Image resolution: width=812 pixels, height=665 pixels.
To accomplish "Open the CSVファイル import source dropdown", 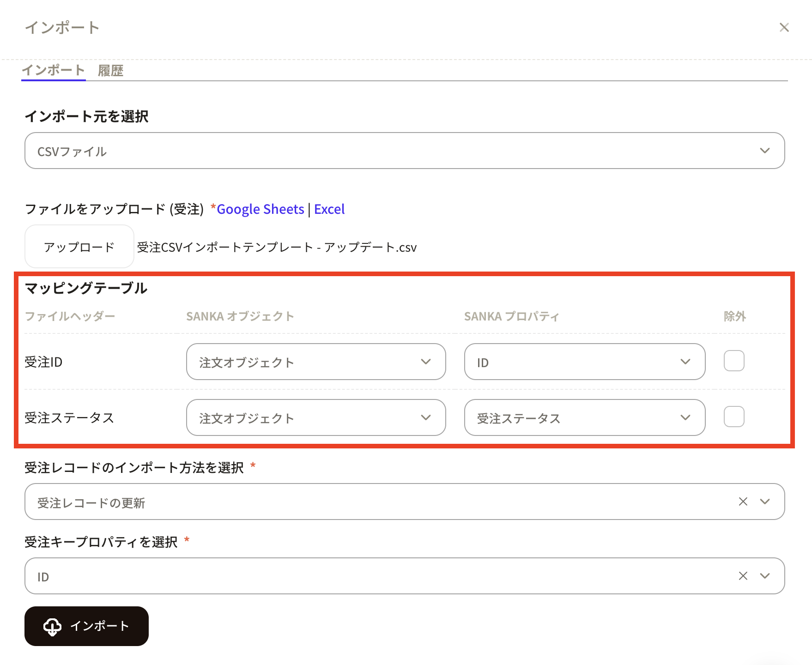I will coord(397,151).
